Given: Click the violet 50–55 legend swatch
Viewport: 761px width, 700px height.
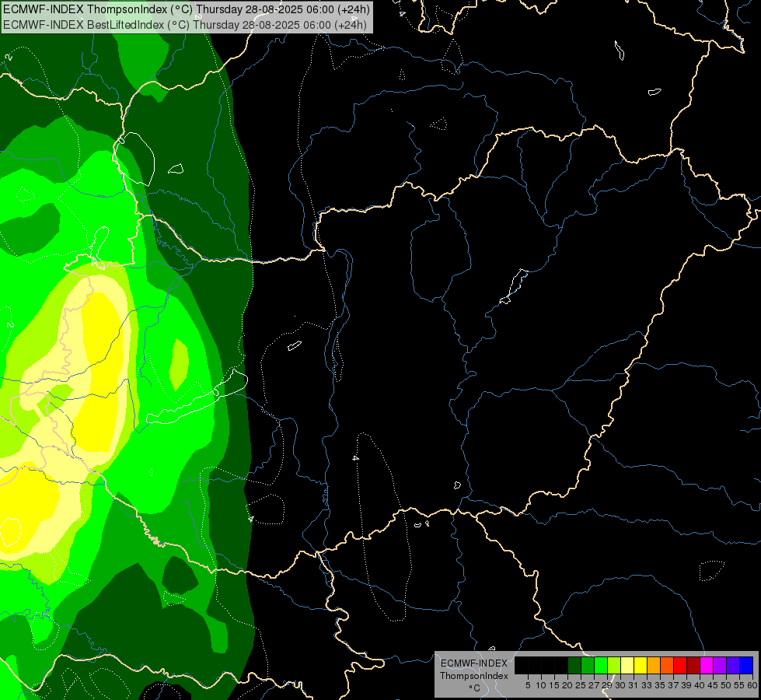Looking at the screenshot, I should [x=733, y=665].
